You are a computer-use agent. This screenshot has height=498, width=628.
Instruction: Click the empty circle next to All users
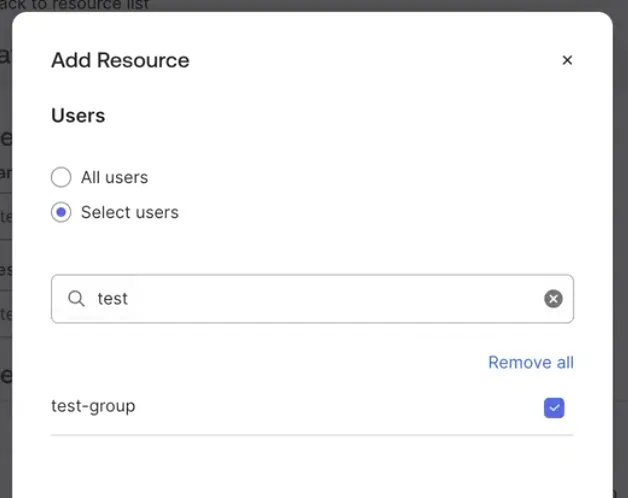61,177
